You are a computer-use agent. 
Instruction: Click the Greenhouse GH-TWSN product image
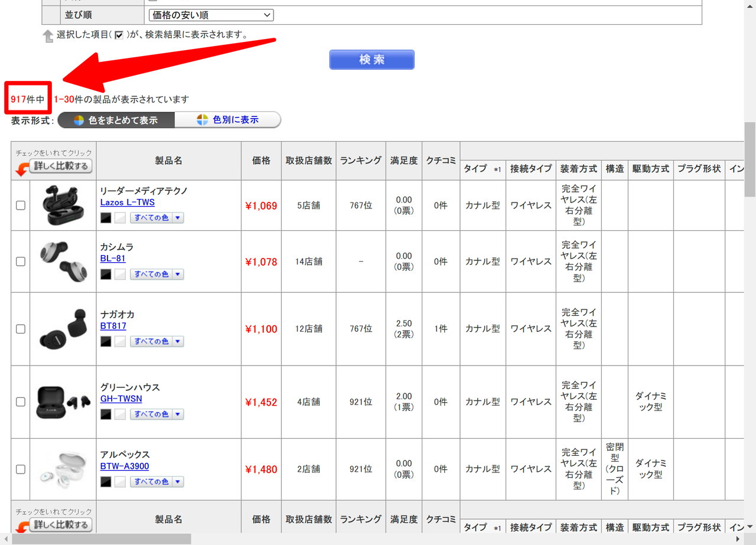point(63,402)
